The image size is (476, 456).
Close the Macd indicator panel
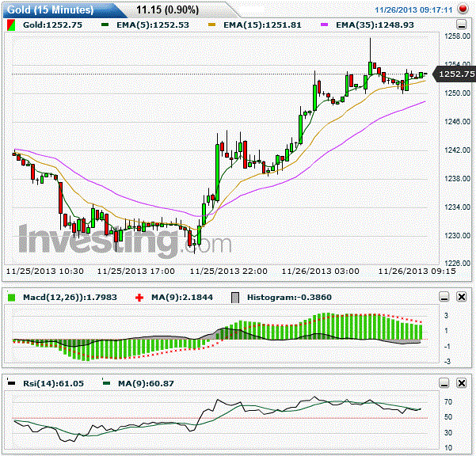coord(462,297)
